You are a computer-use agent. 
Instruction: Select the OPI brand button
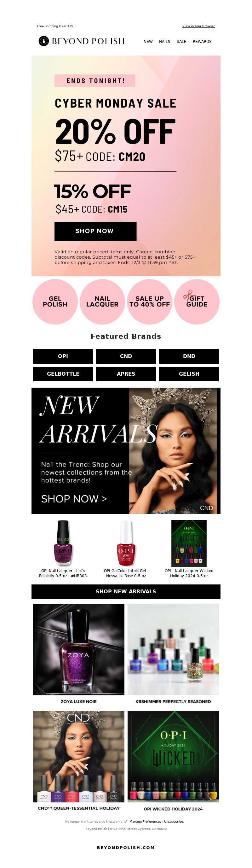point(63,356)
